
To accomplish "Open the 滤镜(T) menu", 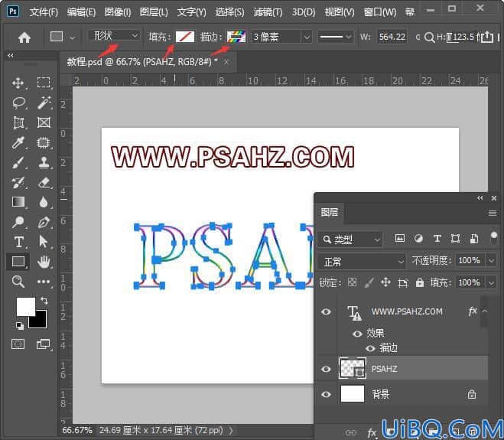I will pos(268,12).
